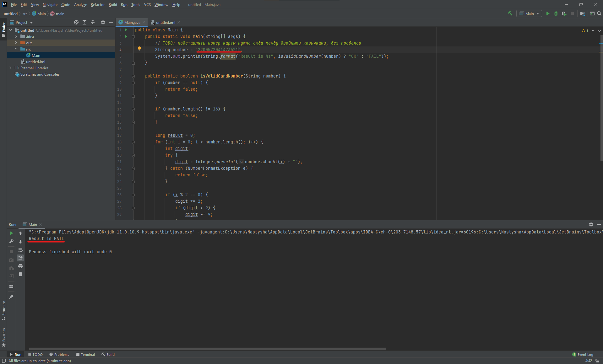Switch to the untitled.iml editor tab
This screenshot has width=603, height=364.
coord(165,22)
